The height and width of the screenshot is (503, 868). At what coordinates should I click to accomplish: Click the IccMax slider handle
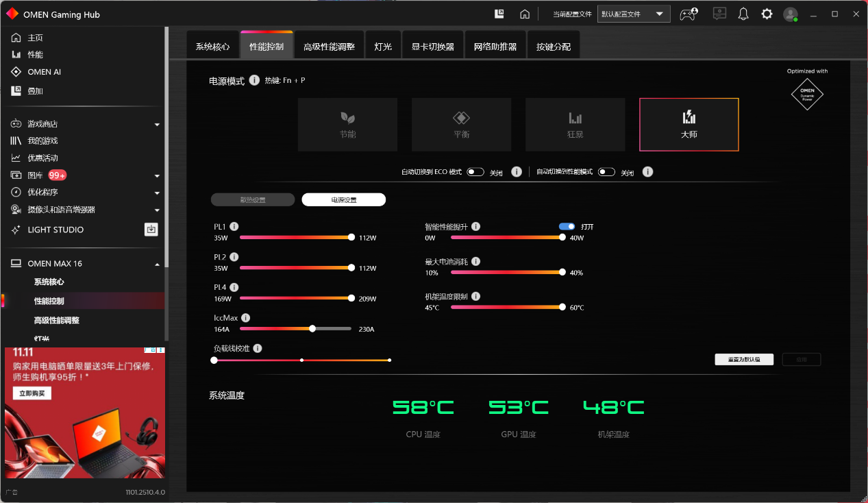[x=312, y=329]
